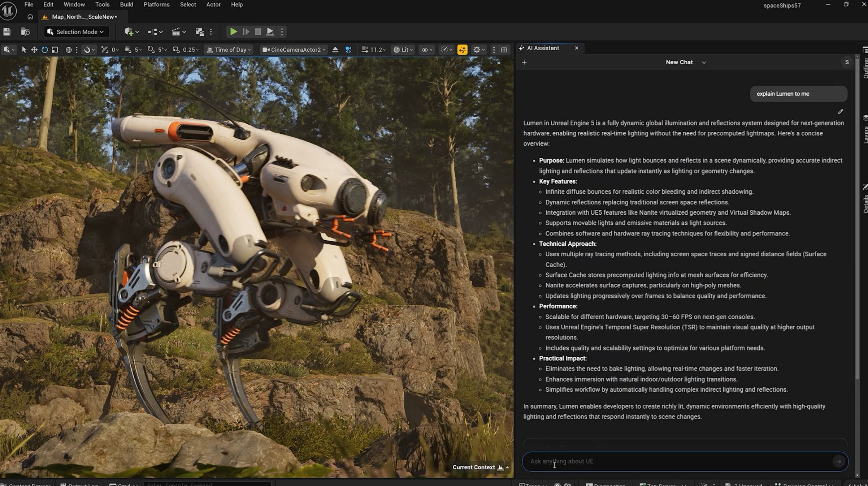Select the rotate tool
The height and width of the screenshot is (486, 868).
[44, 50]
